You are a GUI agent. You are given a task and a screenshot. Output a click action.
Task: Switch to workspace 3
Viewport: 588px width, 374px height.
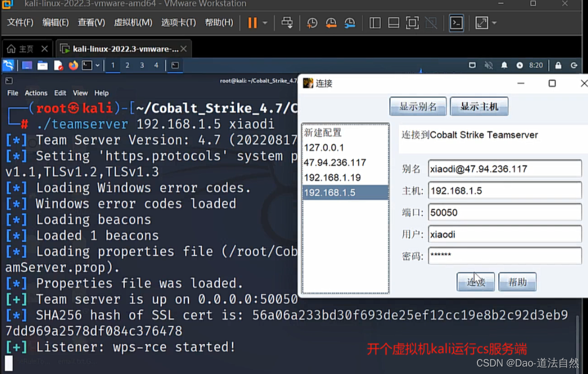pos(142,65)
